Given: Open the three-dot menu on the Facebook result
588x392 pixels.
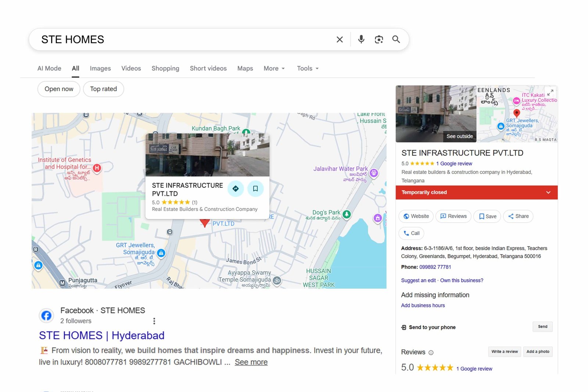Looking at the screenshot, I should click(x=154, y=321).
